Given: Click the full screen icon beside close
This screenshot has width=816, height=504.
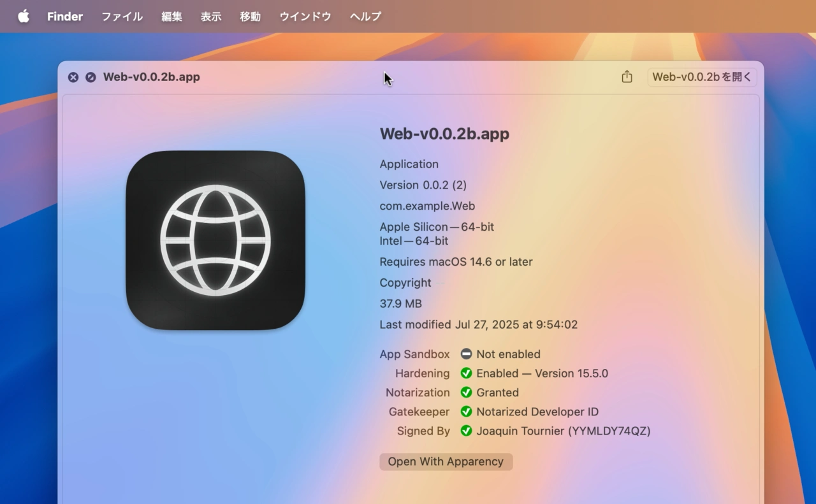Looking at the screenshot, I should (x=91, y=77).
